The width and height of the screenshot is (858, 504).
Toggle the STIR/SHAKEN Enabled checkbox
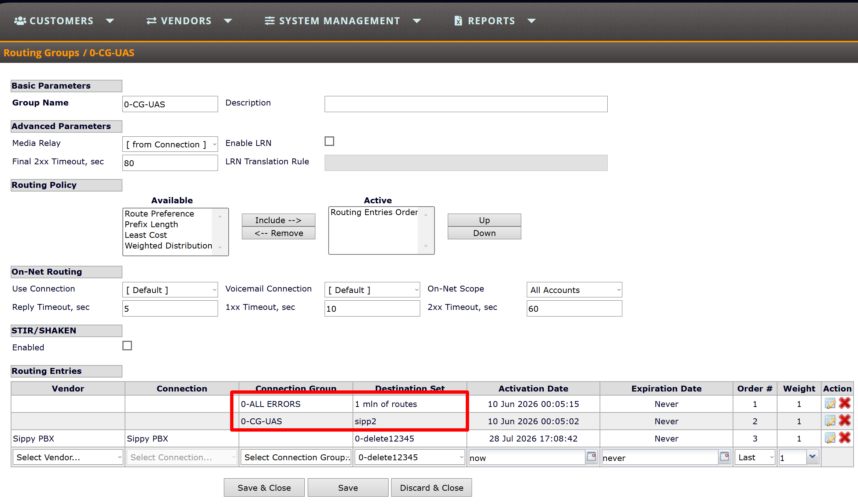(x=127, y=346)
